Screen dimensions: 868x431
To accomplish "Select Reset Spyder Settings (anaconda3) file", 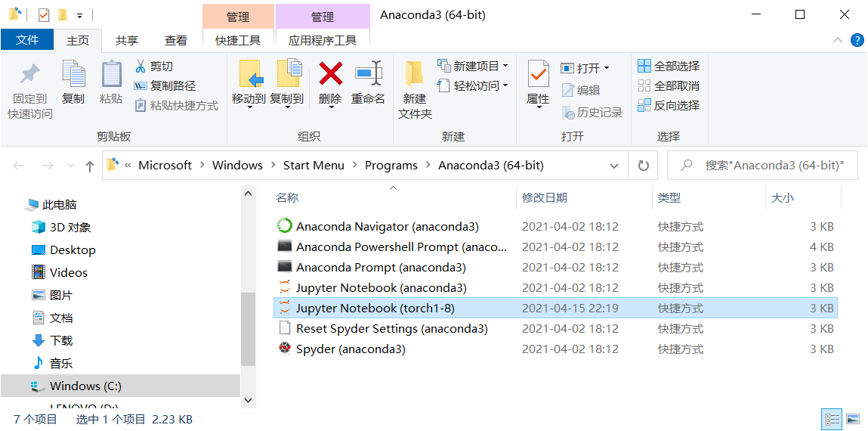I will [x=555, y=328].
